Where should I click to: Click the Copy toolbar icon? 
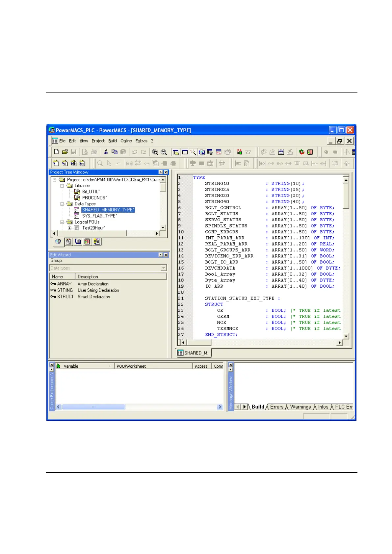pyautogui.click(x=114, y=152)
